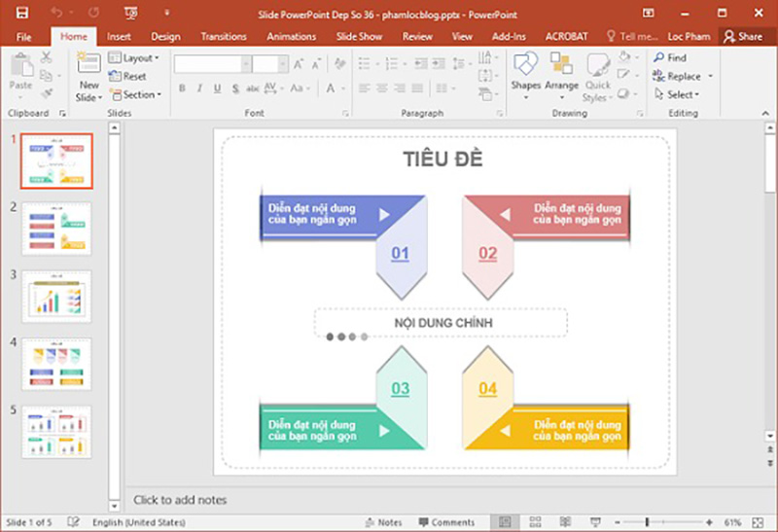Open the Animations tab
The width and height of the screenshot is (778, 532).
(291, 36)
